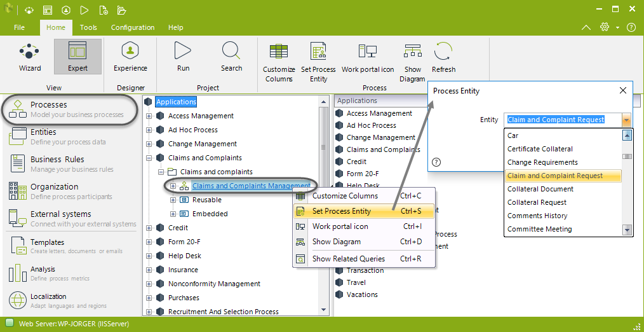The width and height of the screenshot is (644, 332).
Task: Choose Customize Columns in context menu
Action: coord(364,196)
